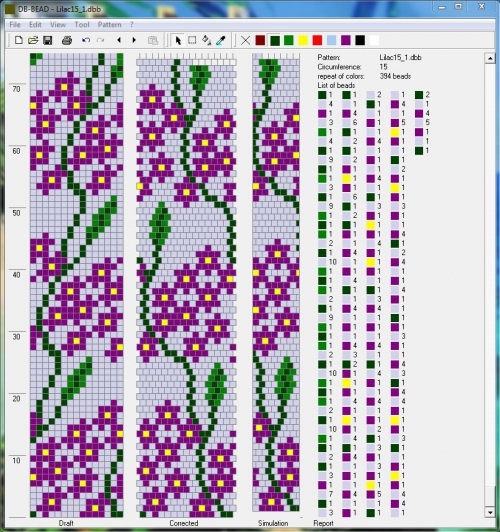
Task: Activate the fill bucket tool
Action: point(207,40)
